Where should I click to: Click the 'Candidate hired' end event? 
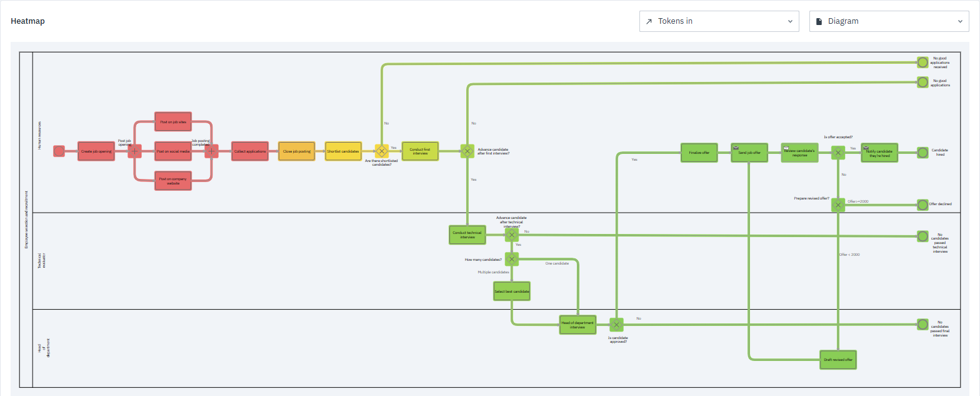point(922,153)
